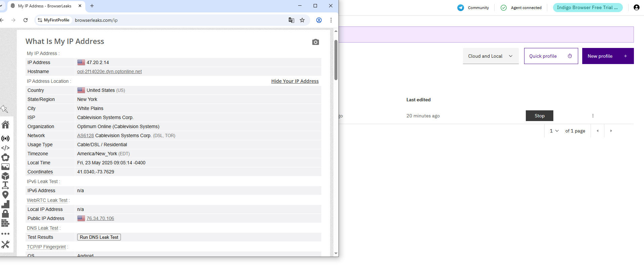
Task: Open the Chrome three-dot menu
Action: pyautogui.click(x=331, y=20)
